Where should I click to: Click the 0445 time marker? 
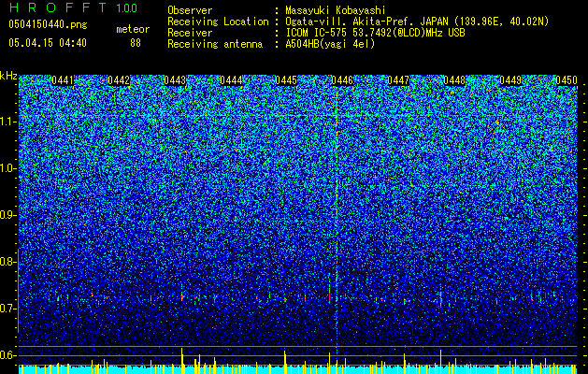[286, 80]
